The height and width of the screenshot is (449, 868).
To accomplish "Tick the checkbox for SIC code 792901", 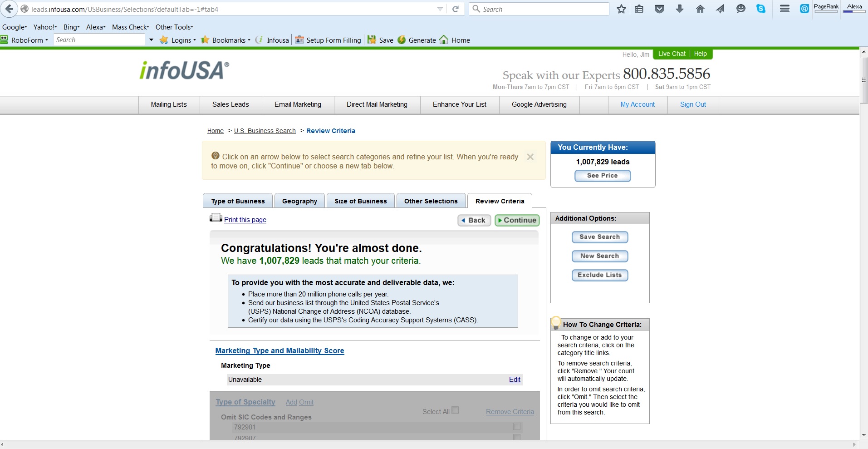I will pos(516,426).
